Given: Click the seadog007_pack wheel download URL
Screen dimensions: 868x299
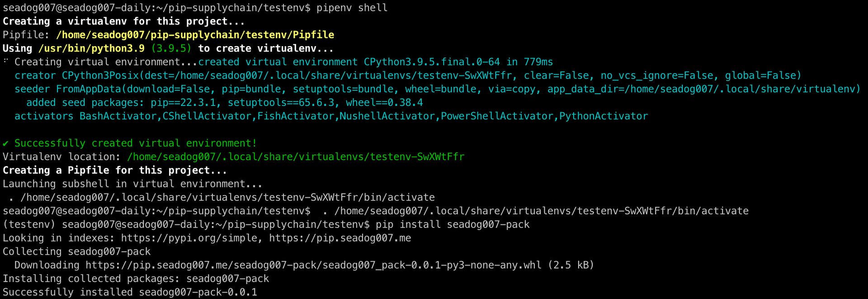Looking at the screenshot, I should [313, 265].
